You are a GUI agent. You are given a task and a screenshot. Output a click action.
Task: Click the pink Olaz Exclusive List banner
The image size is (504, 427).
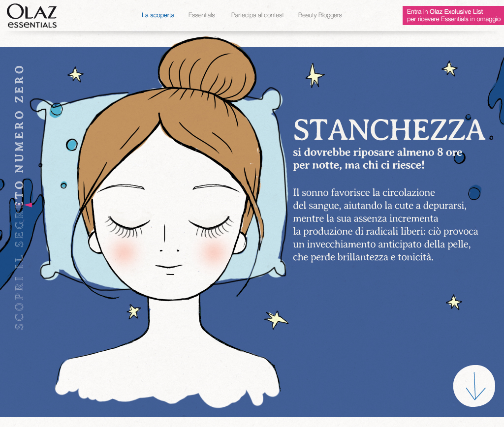pyautogui.click(x=453, y=15)
